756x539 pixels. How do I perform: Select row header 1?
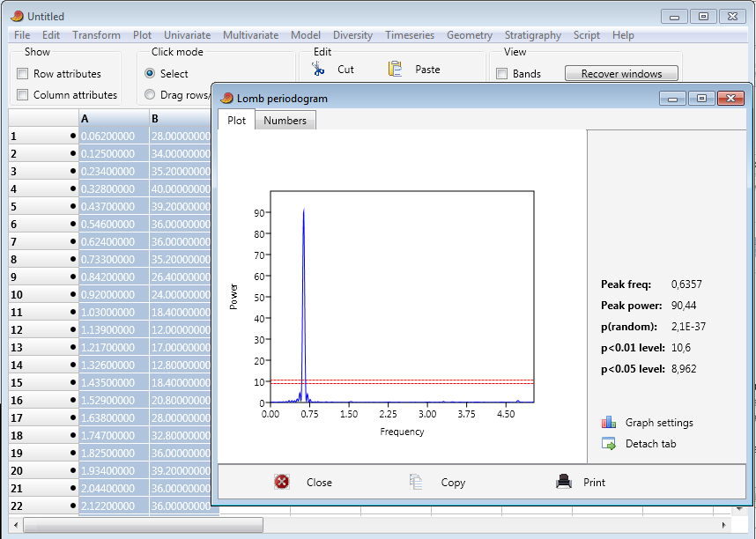point(43,136)
